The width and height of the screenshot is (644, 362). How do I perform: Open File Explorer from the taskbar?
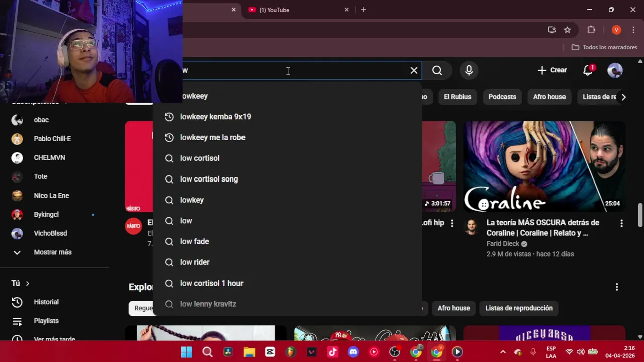249,352
